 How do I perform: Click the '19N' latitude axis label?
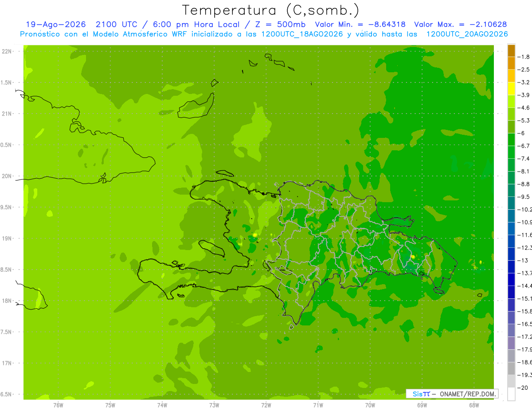point(6,239)
